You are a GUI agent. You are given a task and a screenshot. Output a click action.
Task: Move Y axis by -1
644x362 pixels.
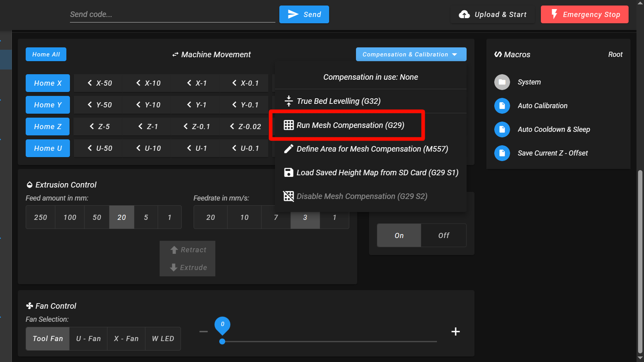(197, 105)
